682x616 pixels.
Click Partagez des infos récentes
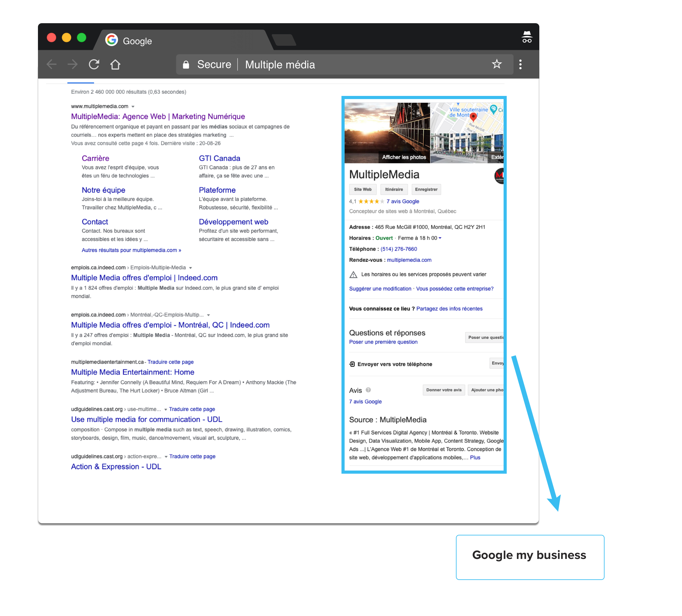[x=449, y=308]
